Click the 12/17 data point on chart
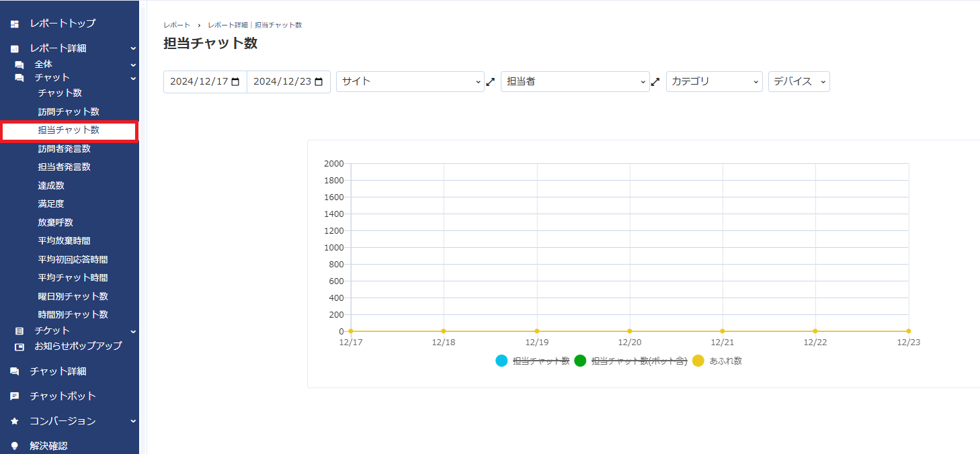The width and height of the screenshot is (980, 454). tap(351, 331)
